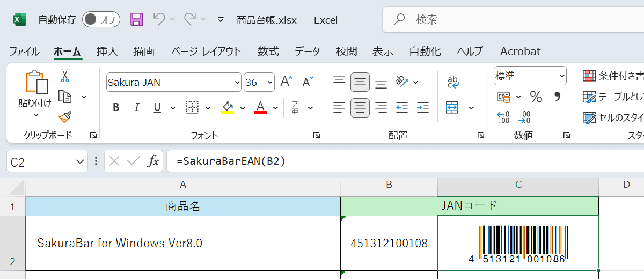Open the redo history dropdown arrow
The image size is (644, 279).
203,20
